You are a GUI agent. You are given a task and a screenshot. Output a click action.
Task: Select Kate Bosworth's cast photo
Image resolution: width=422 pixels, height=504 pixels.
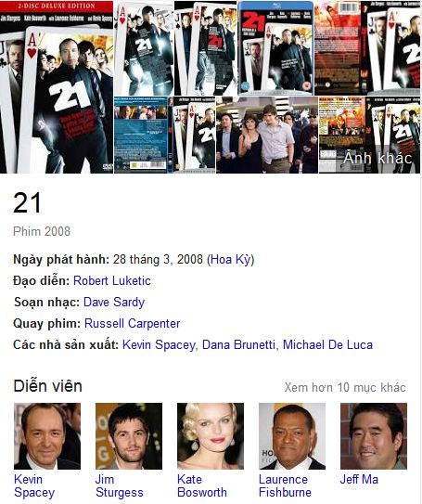pos(211,436)
